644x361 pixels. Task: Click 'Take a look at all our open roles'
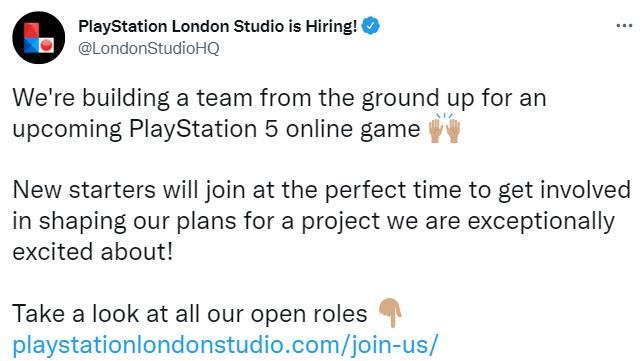190,314
